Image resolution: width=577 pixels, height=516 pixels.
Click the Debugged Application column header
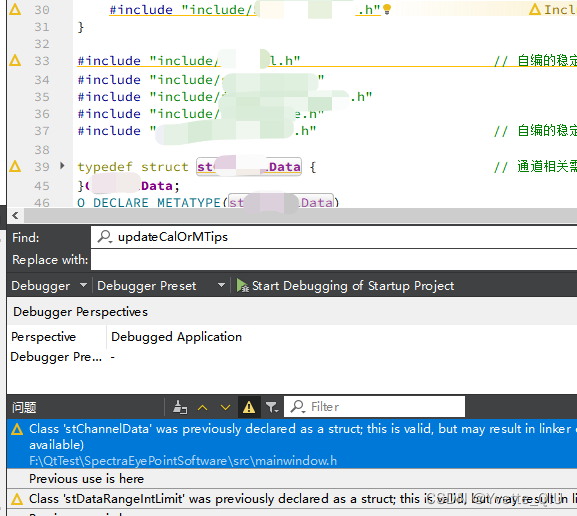tap(177, 337)
